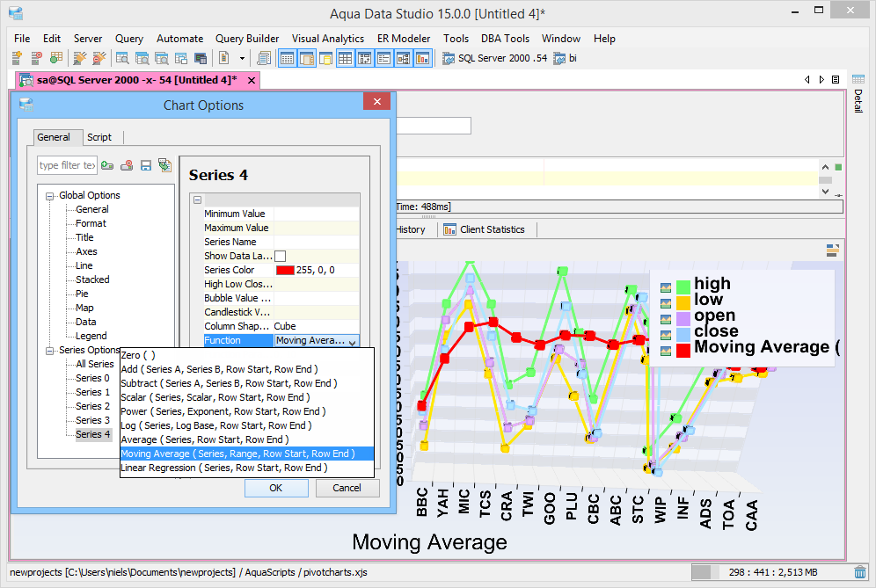Click the server icon with red minus

[36, 58]
